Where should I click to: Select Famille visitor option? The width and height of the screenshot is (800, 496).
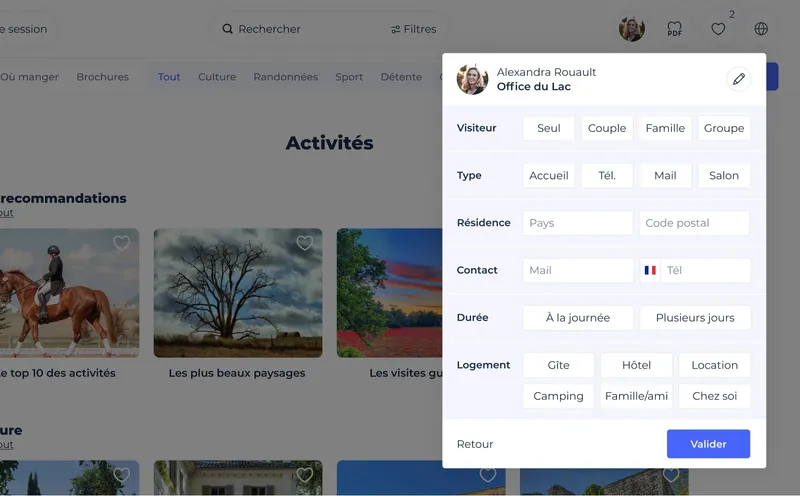(x=665, y=128)
